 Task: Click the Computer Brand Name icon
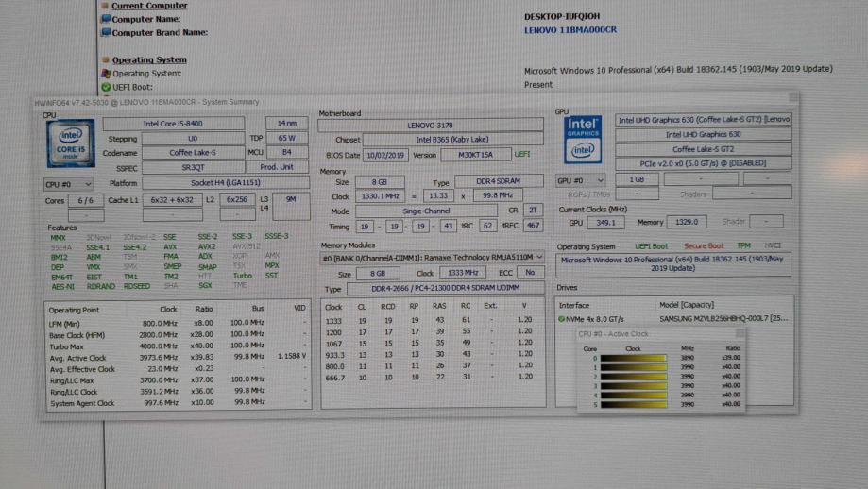tap(105, 33)
